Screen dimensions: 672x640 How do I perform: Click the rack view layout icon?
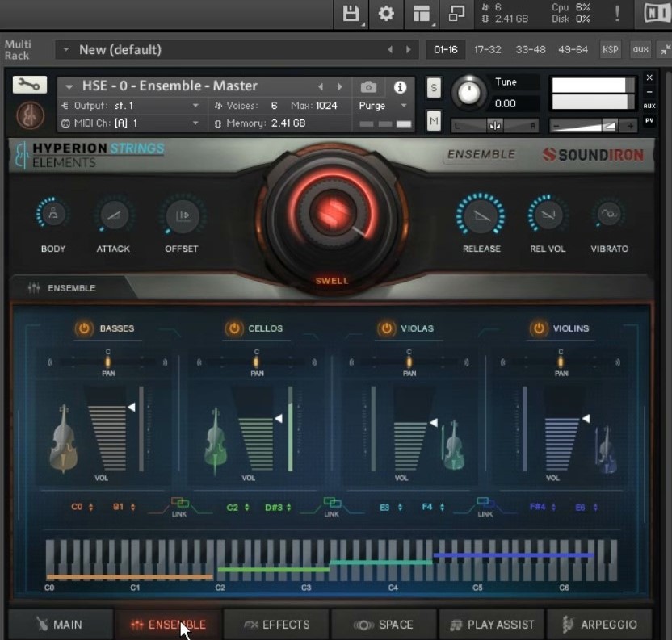[x=419, y=13]
